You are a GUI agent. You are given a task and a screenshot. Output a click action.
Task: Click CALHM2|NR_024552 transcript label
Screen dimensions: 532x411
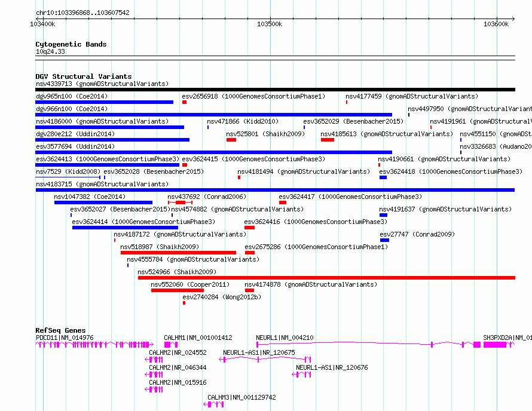178,352
